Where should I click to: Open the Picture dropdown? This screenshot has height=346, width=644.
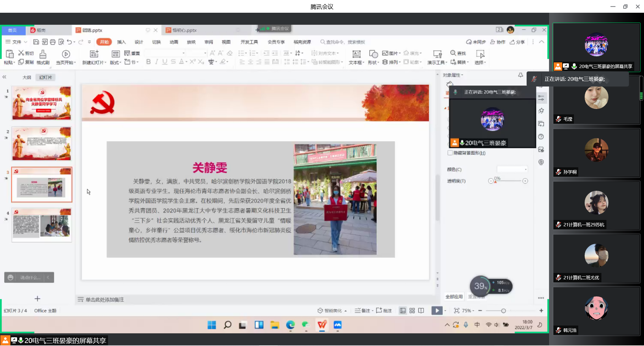coord(391,53)
